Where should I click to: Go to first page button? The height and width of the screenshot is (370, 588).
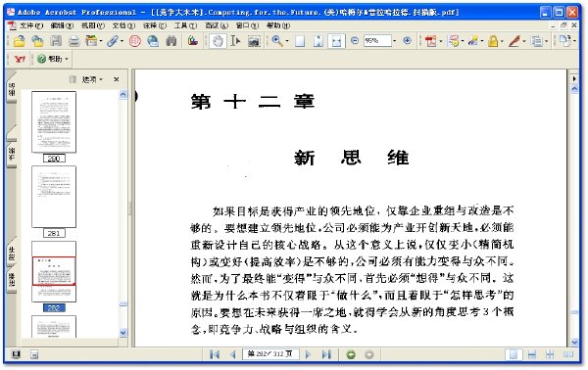point(215,354)
